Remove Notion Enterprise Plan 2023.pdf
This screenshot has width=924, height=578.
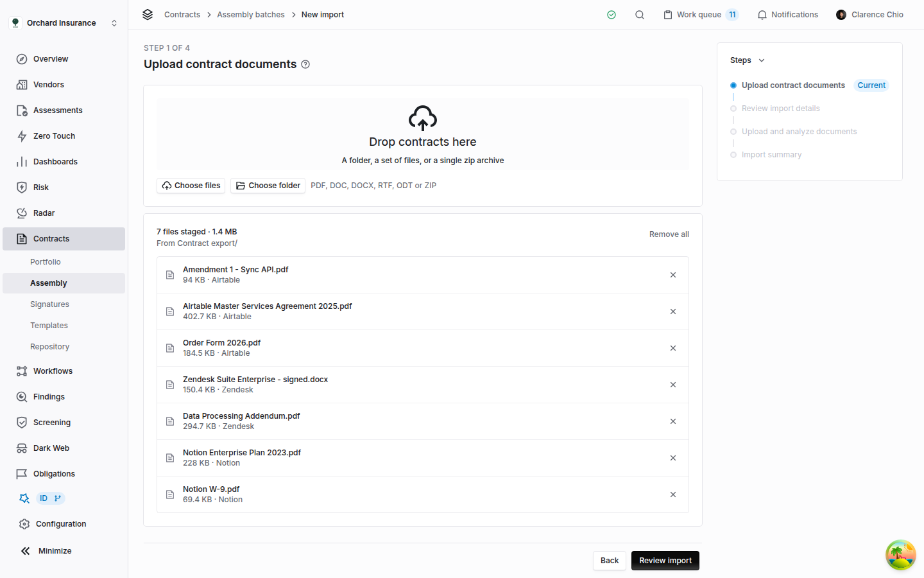pyautogui.click(x=673, y=458)
